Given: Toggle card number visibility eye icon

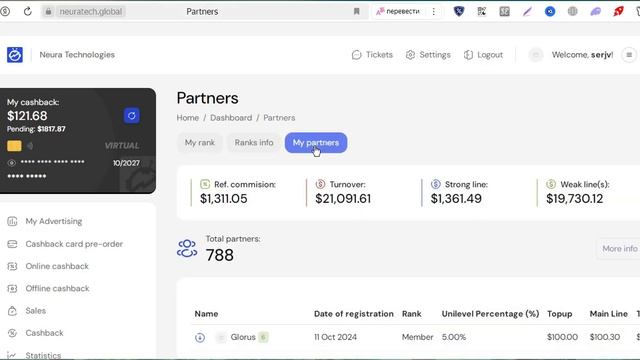Looking at the screenshot, I should click(11, 163).
